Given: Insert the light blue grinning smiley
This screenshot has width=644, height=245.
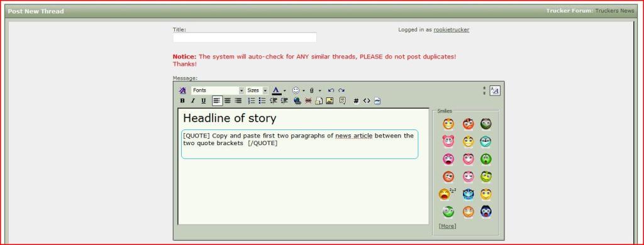Looking at the screenshot, I should [468, 193].
